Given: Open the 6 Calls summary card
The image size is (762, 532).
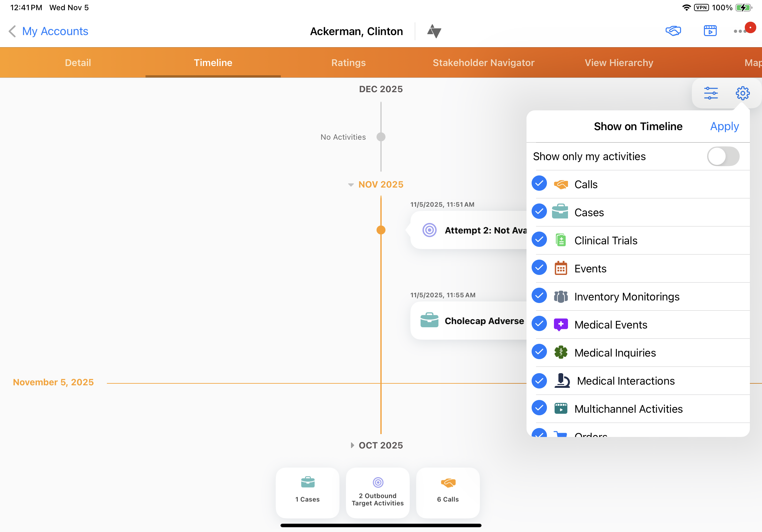Looking at the screenshot, I should point(448,492).
